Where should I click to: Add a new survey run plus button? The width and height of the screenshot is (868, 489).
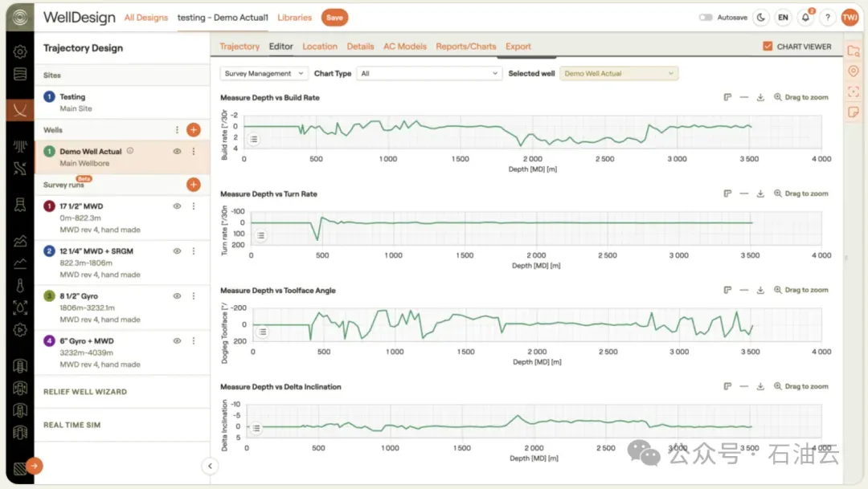[x=193, y=185]
